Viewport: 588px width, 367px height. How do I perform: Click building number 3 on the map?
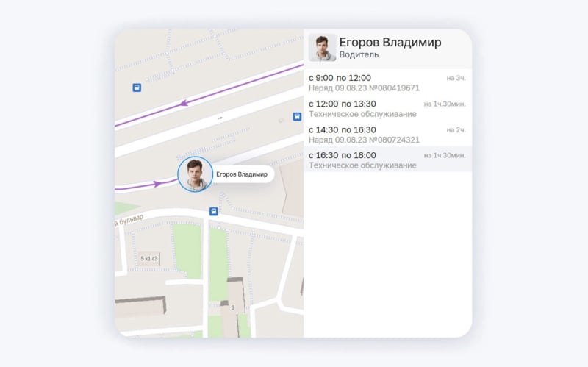[x=232, y=307]
